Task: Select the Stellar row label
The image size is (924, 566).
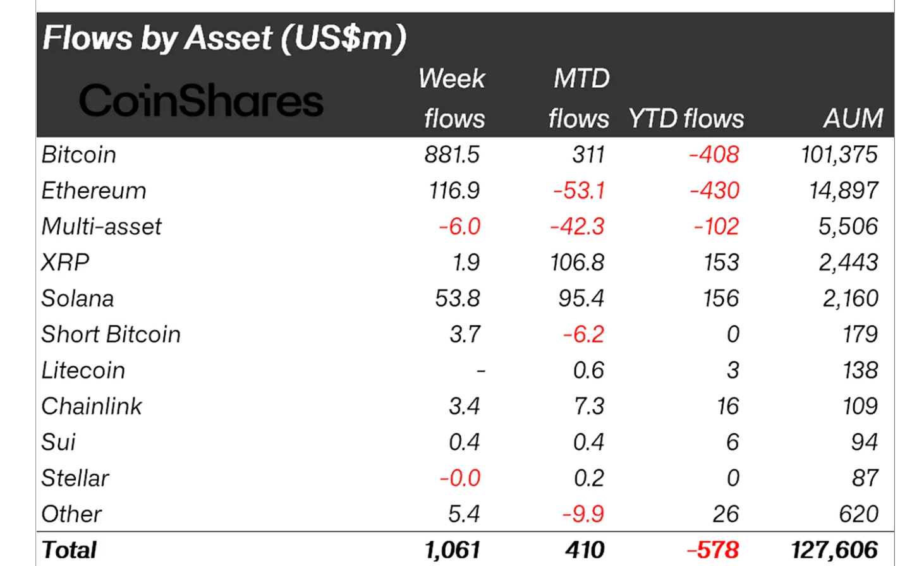Action: [75, 478]
